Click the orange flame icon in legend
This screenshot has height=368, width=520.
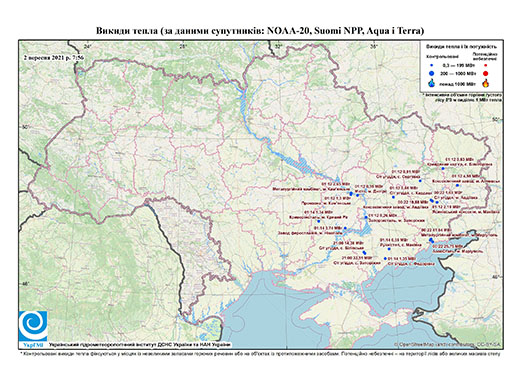pos(486,83)
